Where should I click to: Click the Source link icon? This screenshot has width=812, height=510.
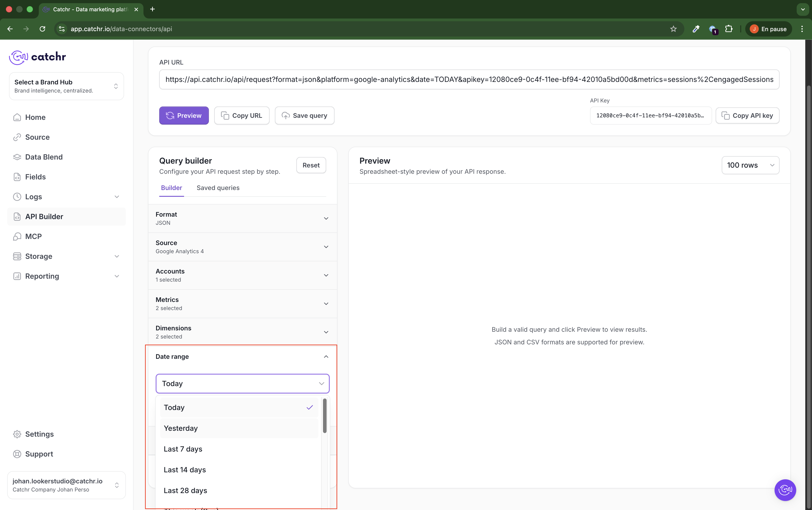coord(17,137)
